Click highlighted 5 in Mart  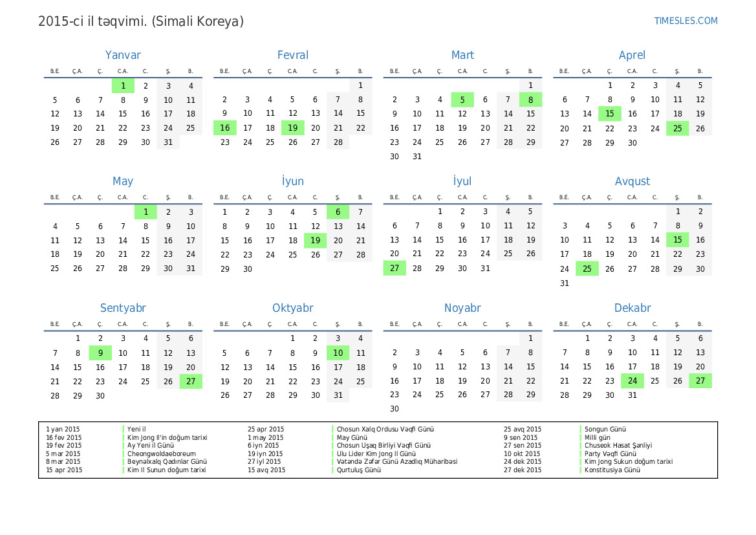click(462, 100)
